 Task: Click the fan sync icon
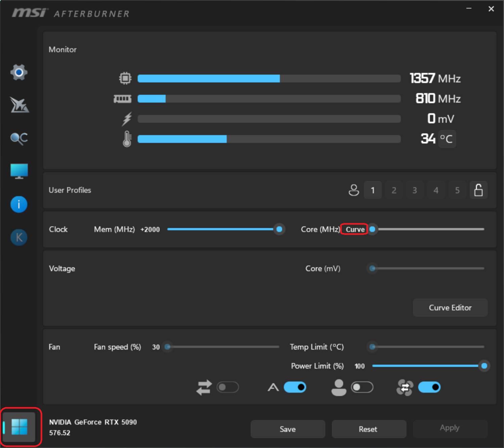pyautogui.click(x=405, y=388)
